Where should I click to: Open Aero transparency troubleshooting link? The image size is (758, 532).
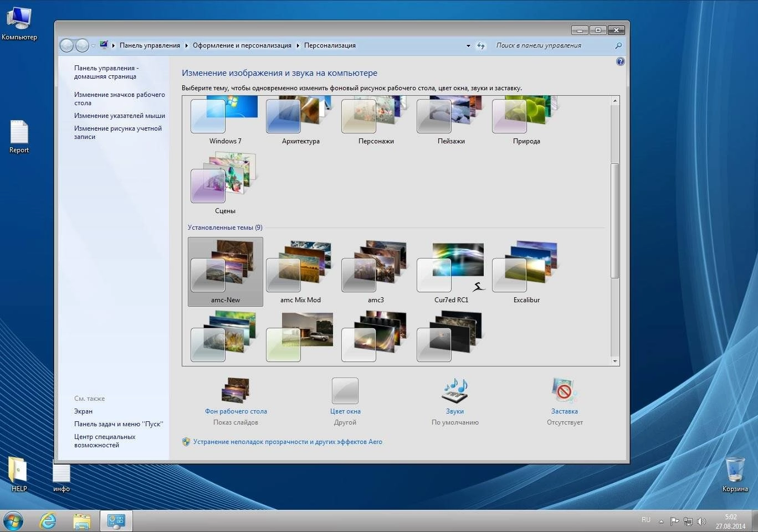(x=288, y=442)
